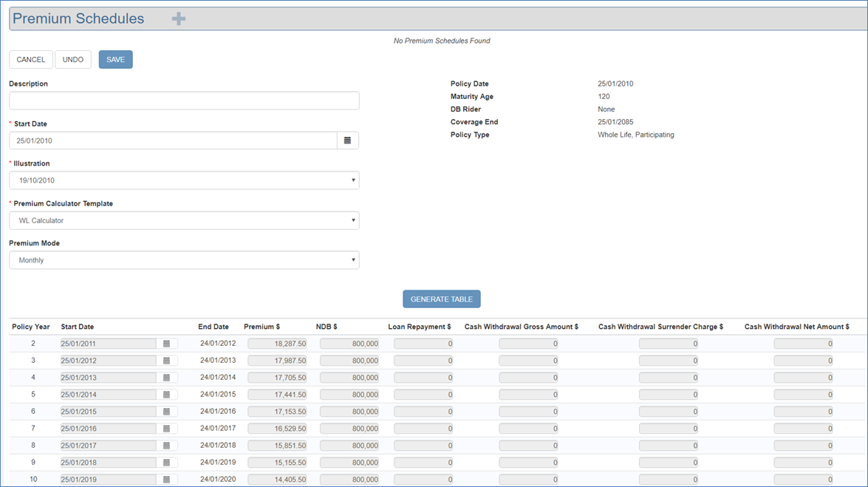Click into the Description text field
Viewport: 868px width, 487px height.
point(184,101)
